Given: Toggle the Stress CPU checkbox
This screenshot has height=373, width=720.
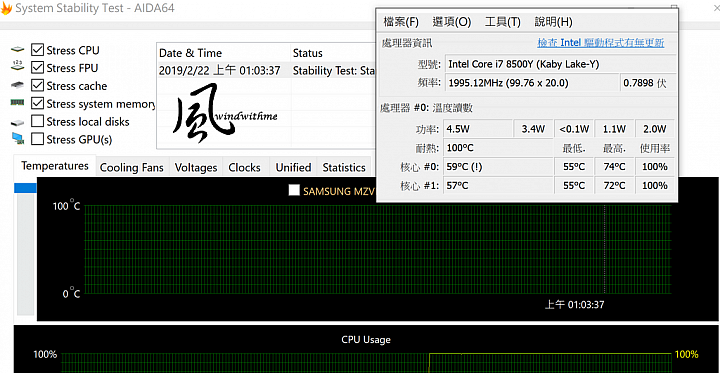Looking at the screenshot, I should tap(38, 50).
